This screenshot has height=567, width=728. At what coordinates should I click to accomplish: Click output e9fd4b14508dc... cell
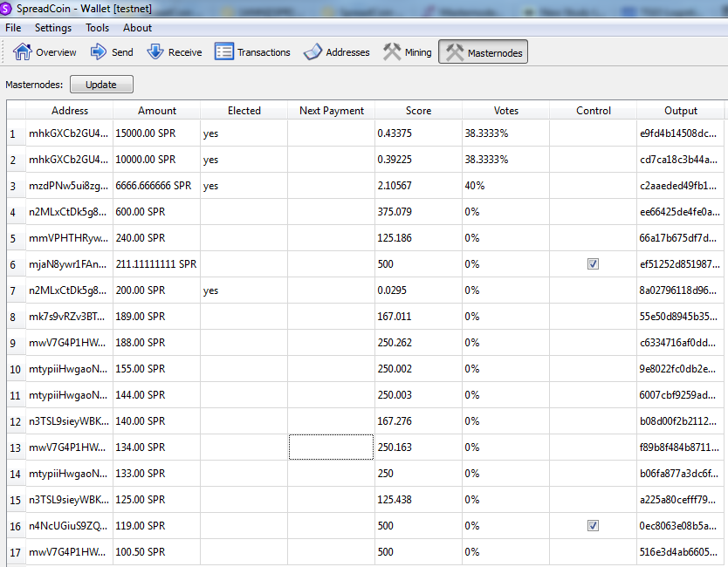click(681, 133)
